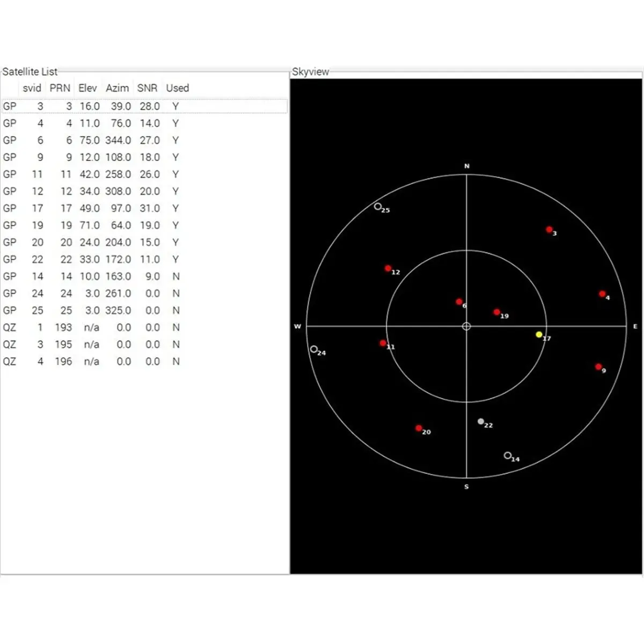Click SNR value 31.0
The height and width of the screenshot is (644, 644).
[150, 208]
